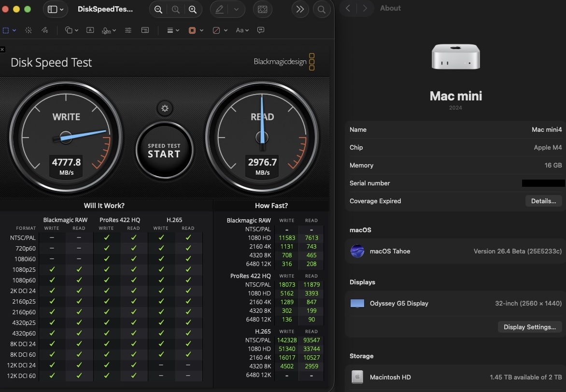Show more toolbar items with double chevron
Image resolution: width=566 pixels, height=392 pixels.
point(300,9)
